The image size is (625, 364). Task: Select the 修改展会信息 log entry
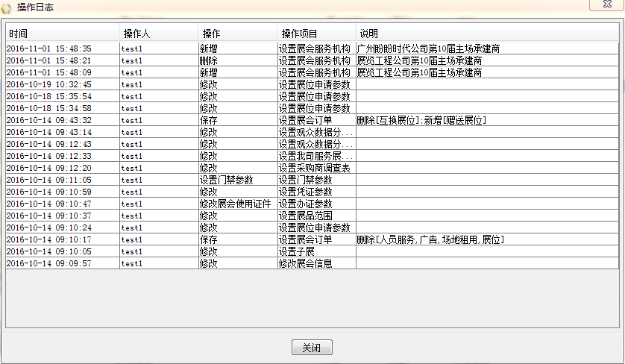[x=305, y=263]
